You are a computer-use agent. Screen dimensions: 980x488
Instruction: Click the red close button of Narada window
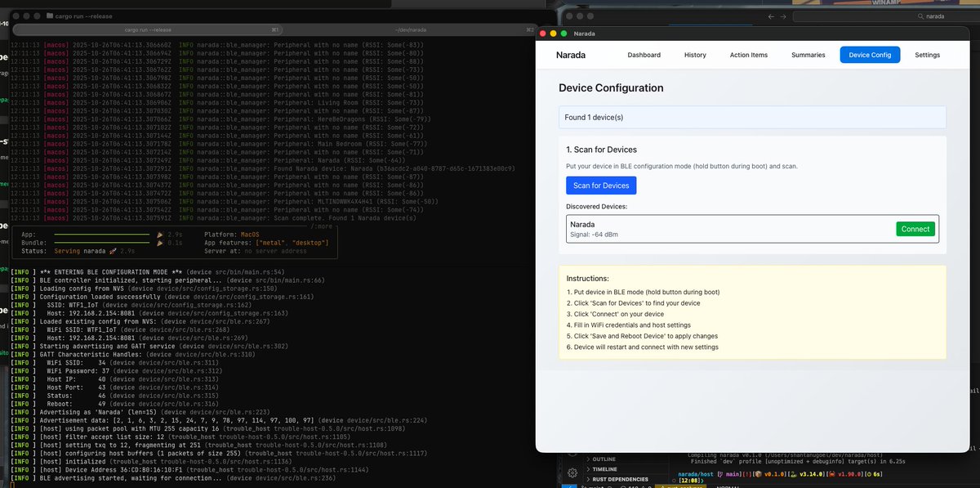tap(542, 34)
